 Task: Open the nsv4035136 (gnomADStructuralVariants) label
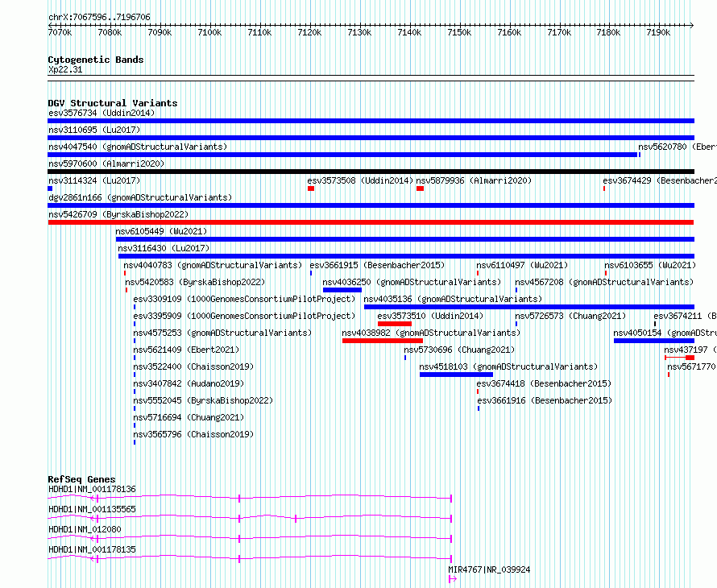[453, 299]
